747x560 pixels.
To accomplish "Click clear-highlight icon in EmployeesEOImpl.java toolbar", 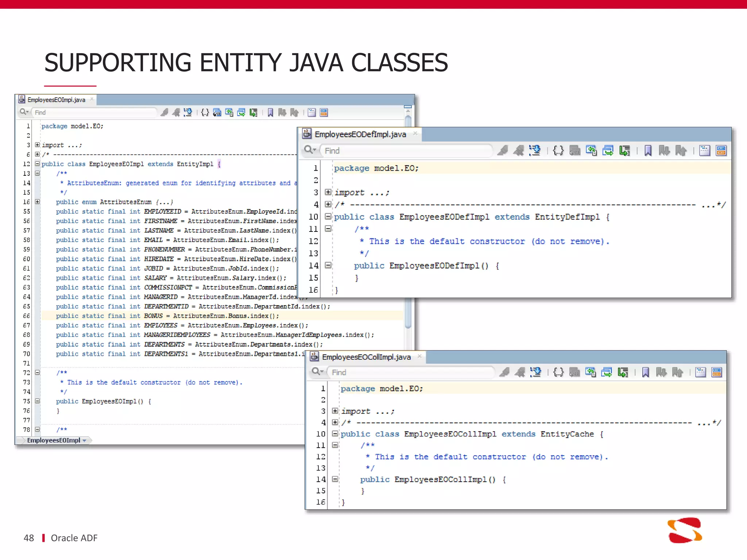I will point(176,112).
